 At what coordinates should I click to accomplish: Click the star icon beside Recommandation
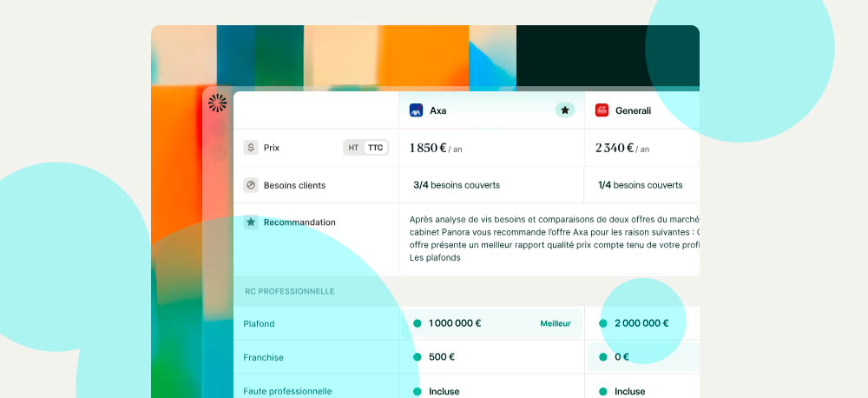[251, 222]
